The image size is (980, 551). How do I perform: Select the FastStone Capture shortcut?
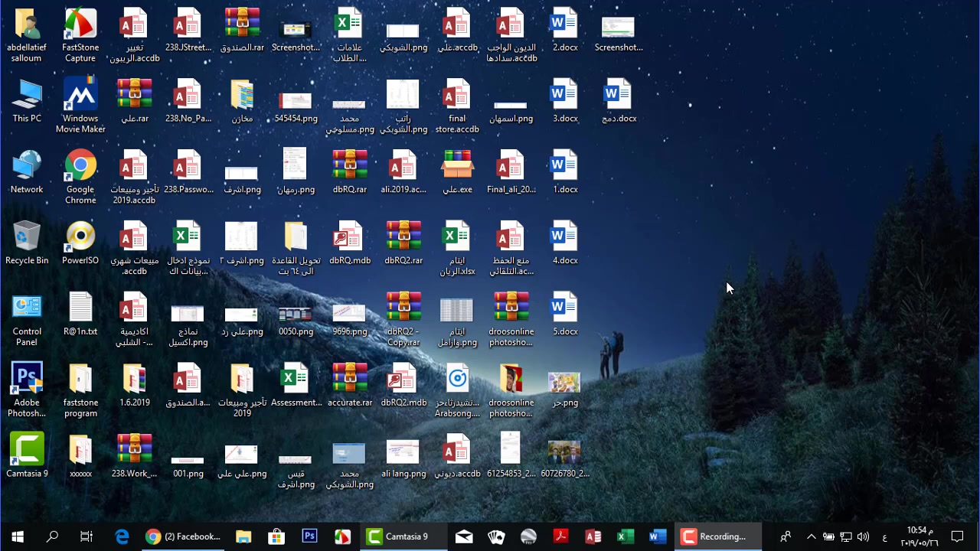[x=80, y=35]
